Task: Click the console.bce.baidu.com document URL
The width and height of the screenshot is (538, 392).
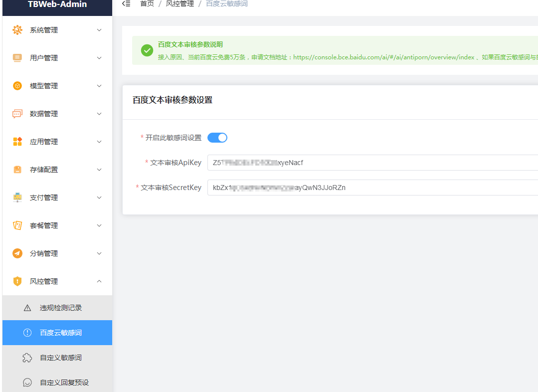Action: (x=383, y=57)
